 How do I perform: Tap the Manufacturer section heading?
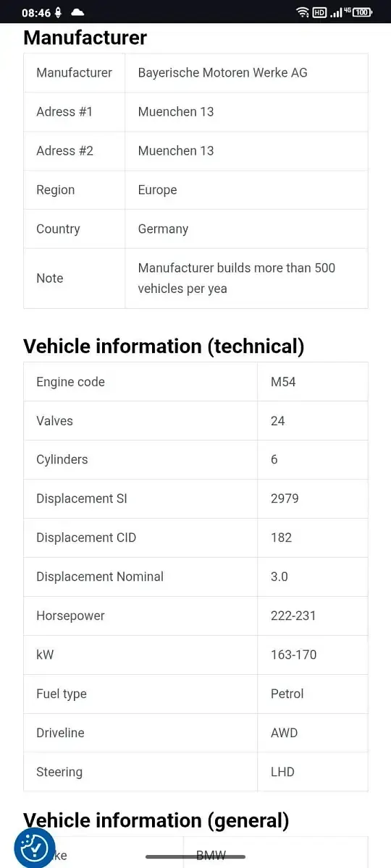(x=85, y=38)
